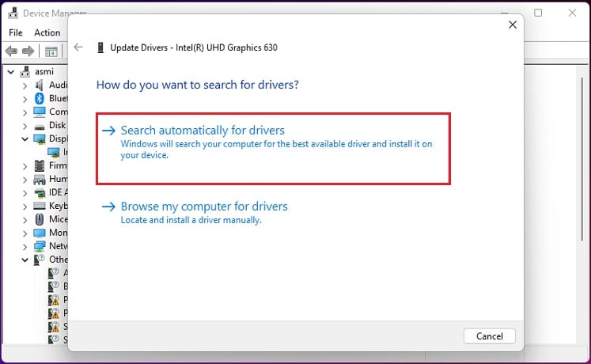
Task: Click the Device Manager vertical scrollbar
Action: (x=582, y=158)
